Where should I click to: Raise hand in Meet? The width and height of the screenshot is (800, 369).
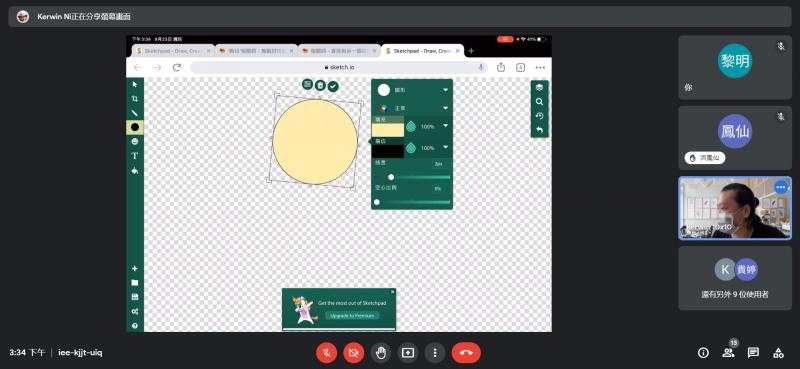click(x=381, y=353)
